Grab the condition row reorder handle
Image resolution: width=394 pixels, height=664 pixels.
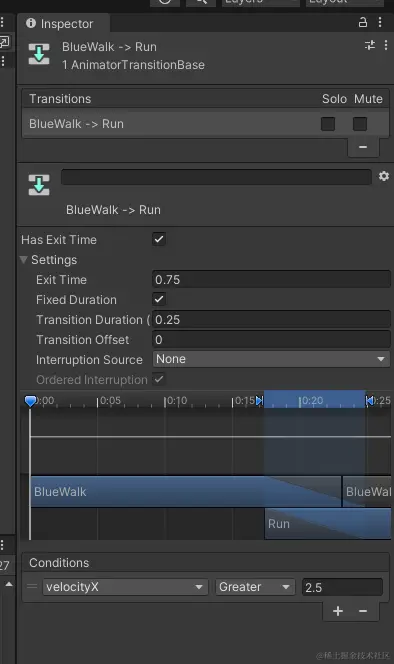pyautogui.click(x=32, y=587)
